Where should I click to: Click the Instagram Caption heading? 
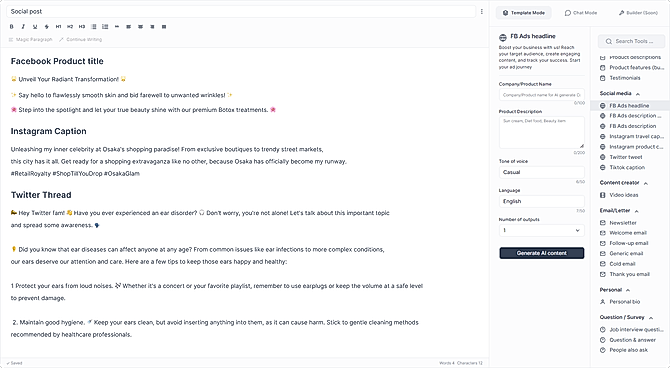click(x=48, y=131)
